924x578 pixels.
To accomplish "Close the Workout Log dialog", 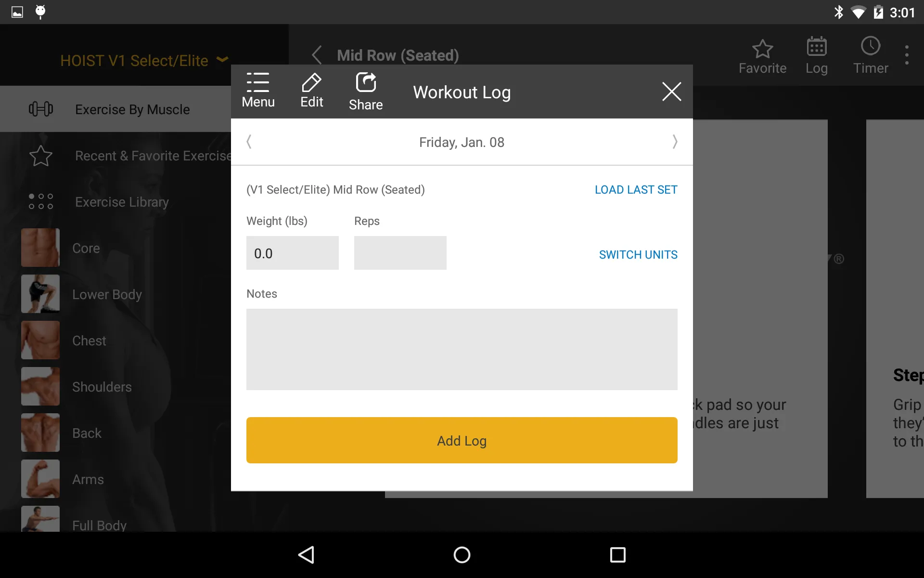I will click(672, 92).
